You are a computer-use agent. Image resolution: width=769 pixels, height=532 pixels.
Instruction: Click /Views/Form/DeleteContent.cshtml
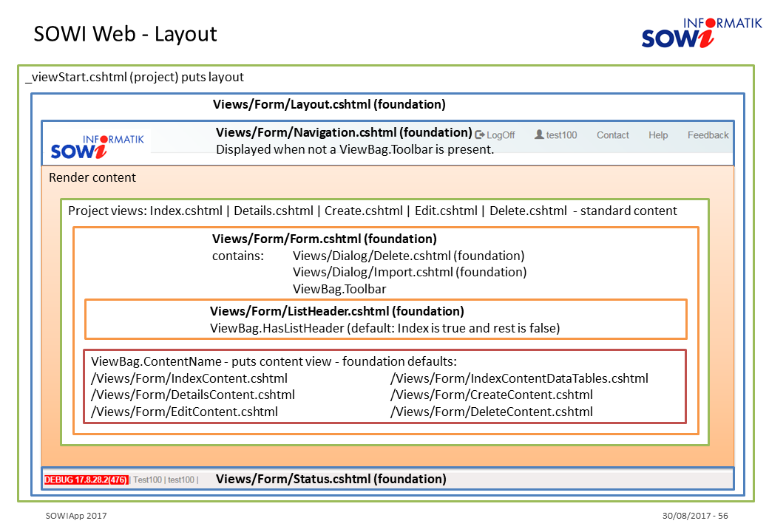[492, 412]
